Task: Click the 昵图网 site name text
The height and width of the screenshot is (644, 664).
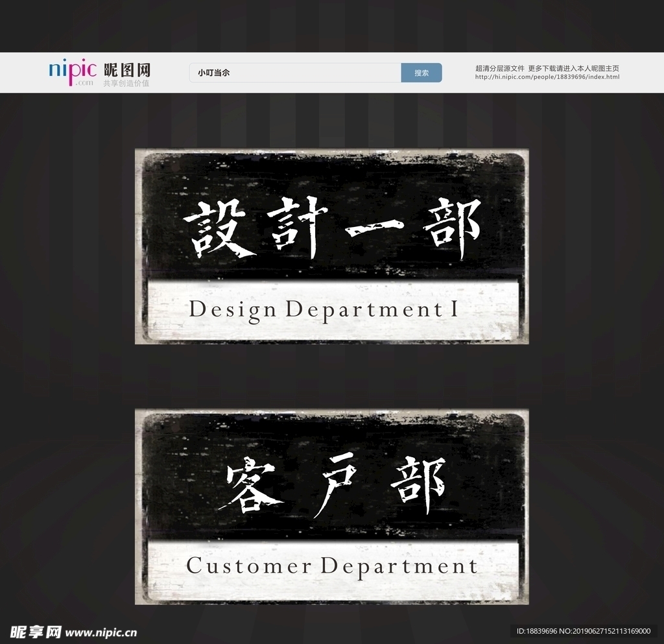Action: (127, 70)
